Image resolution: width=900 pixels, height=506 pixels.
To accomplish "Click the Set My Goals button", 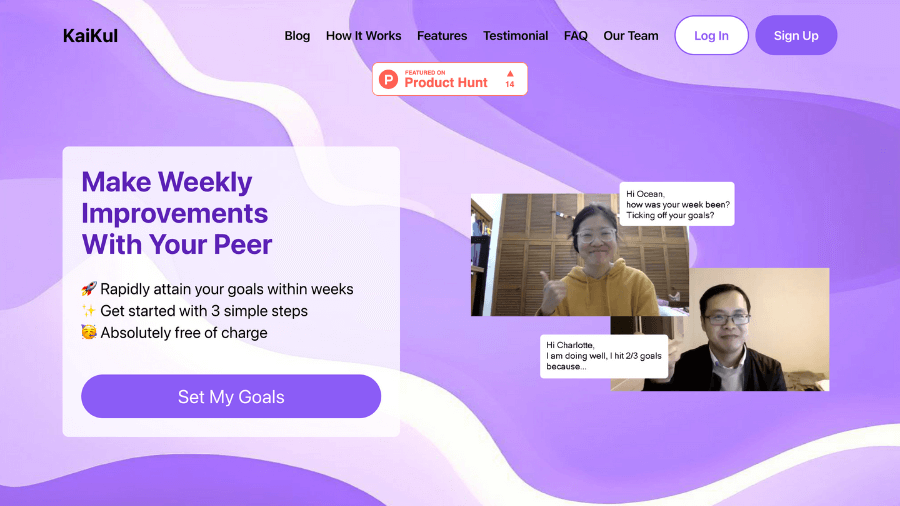I will pos(231,396).
